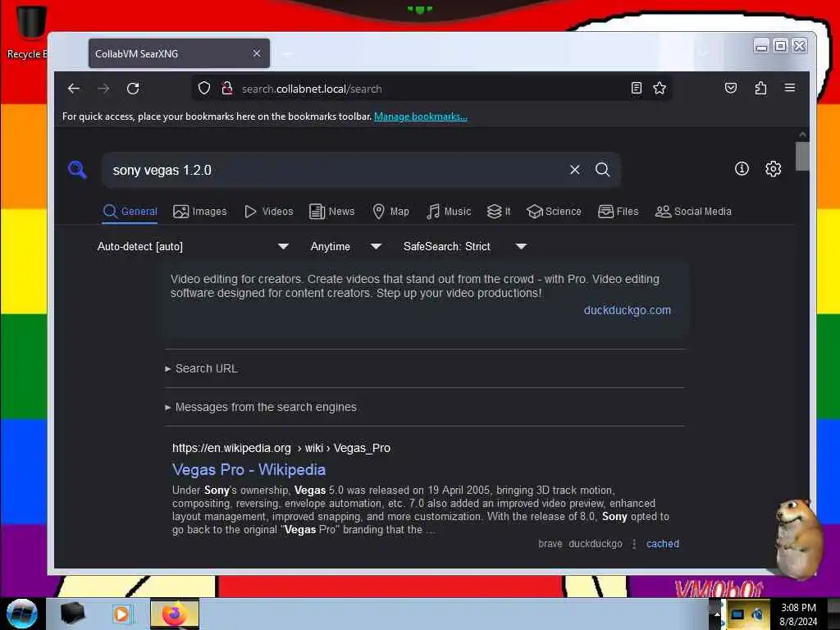This screenshot has width=840, height=630.
Task: Open Windows Media Player taskbar icon
Action: (121, 614)
